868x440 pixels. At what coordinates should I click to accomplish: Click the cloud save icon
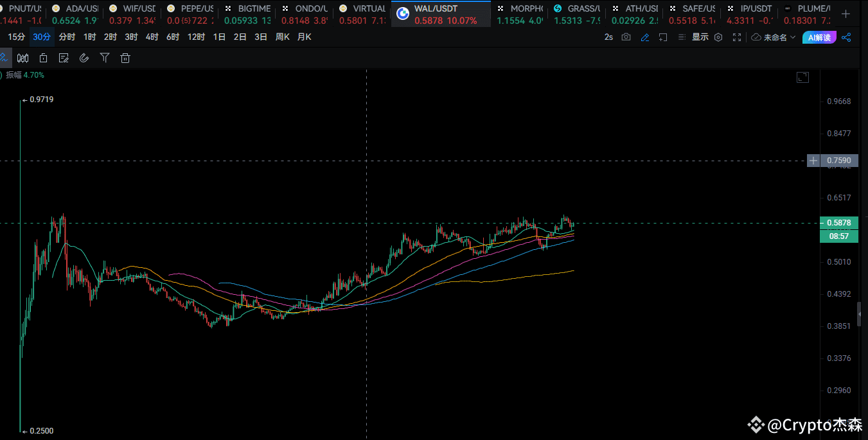756,37
